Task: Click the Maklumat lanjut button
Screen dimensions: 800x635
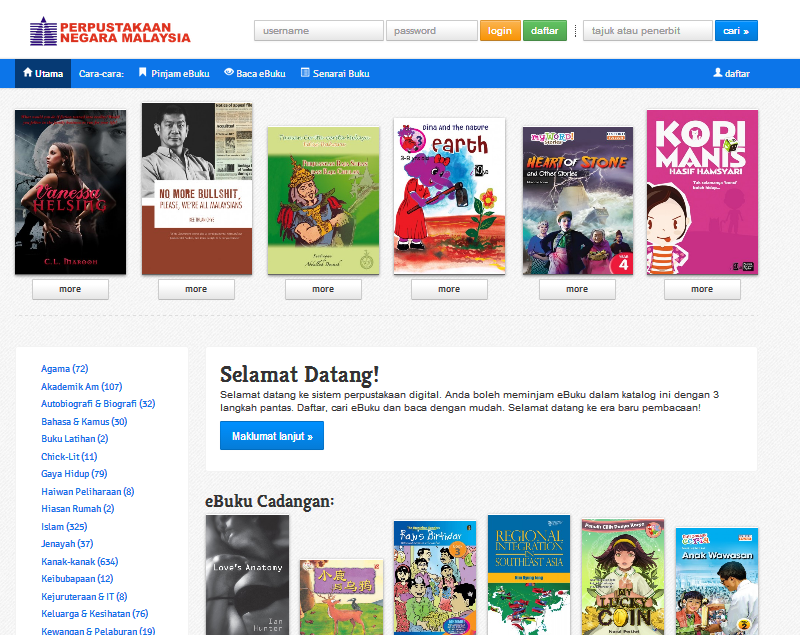Action: (x=272, y=436)
